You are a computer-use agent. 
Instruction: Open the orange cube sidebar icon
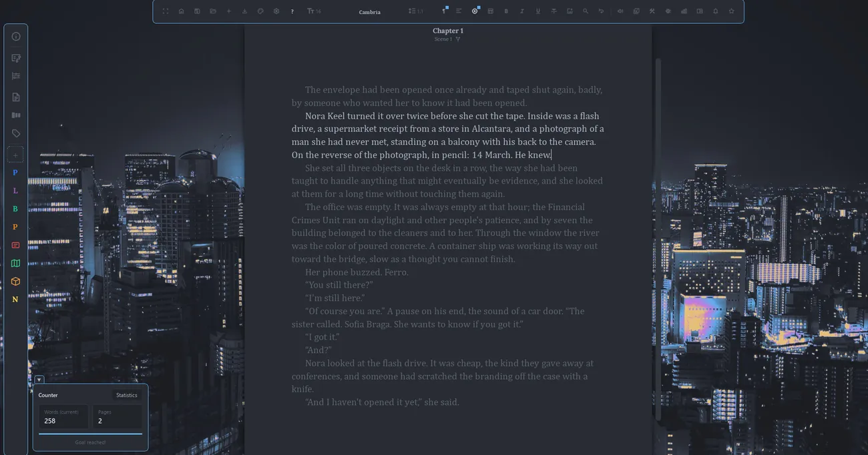15,282
